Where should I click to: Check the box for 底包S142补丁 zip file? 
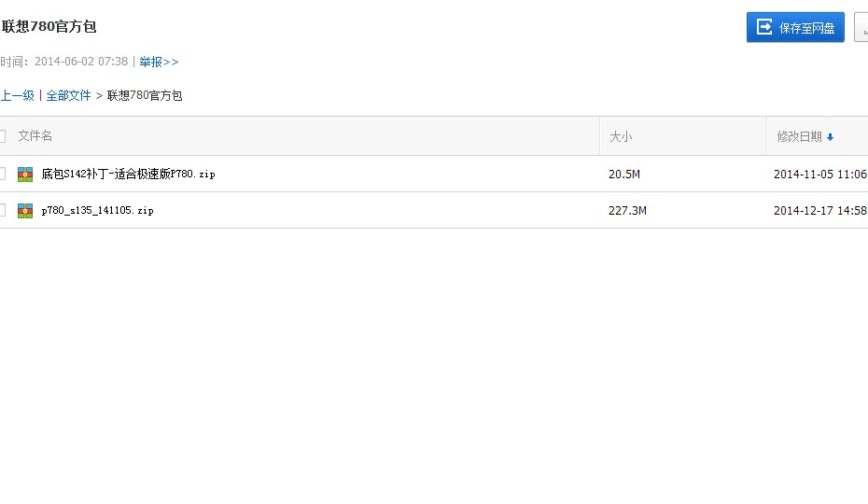click(2, 174)
